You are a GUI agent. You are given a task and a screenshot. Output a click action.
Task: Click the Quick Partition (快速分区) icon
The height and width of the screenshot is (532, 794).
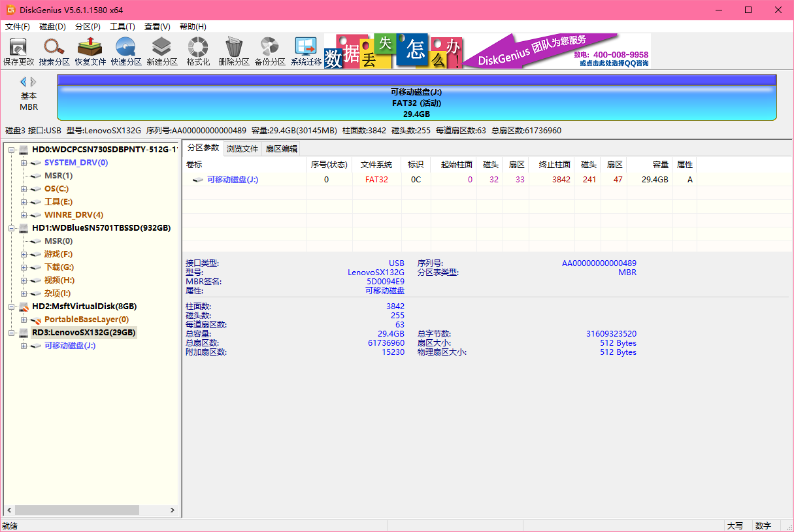point(126,51)
